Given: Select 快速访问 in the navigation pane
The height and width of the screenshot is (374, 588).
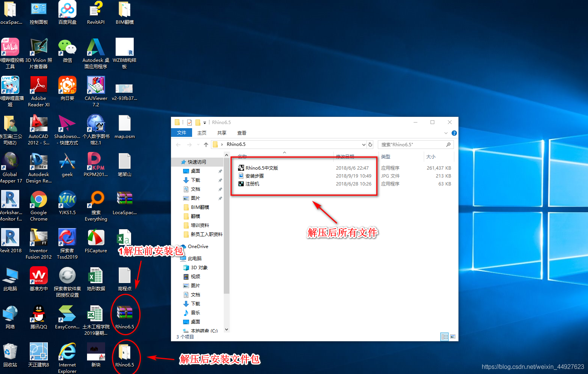Looking at the screenshot, I should 197,162.
